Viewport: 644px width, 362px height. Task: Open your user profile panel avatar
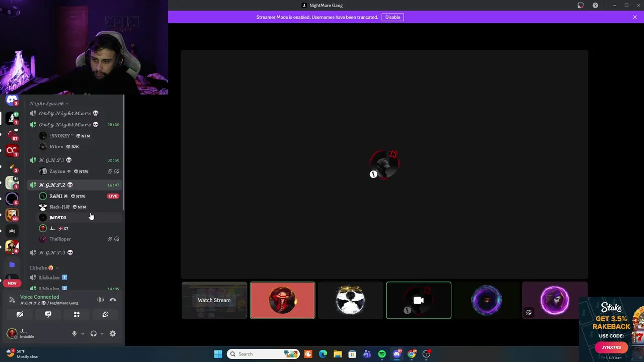[12, 333]
